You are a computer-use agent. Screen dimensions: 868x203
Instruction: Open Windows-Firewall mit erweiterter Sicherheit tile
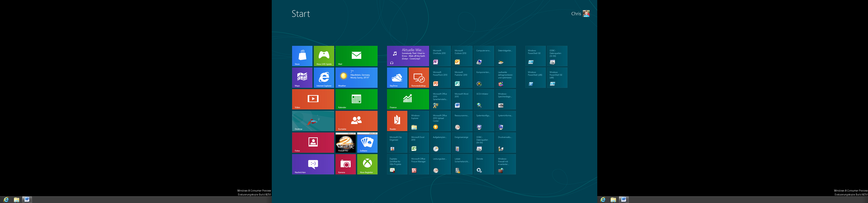[505, 164]
